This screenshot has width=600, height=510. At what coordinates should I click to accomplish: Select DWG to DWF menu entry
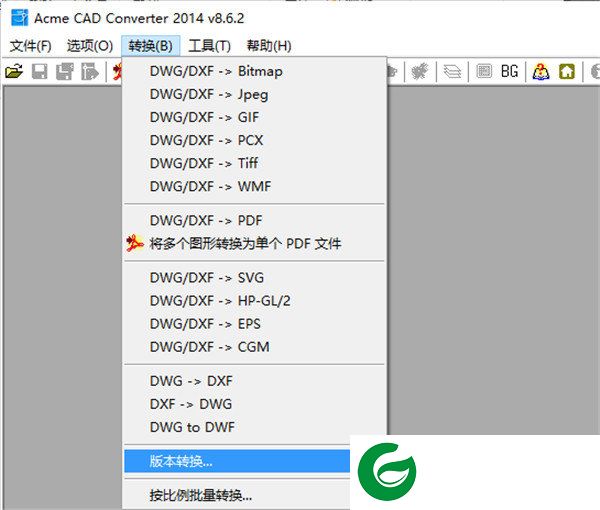[254, 427]
